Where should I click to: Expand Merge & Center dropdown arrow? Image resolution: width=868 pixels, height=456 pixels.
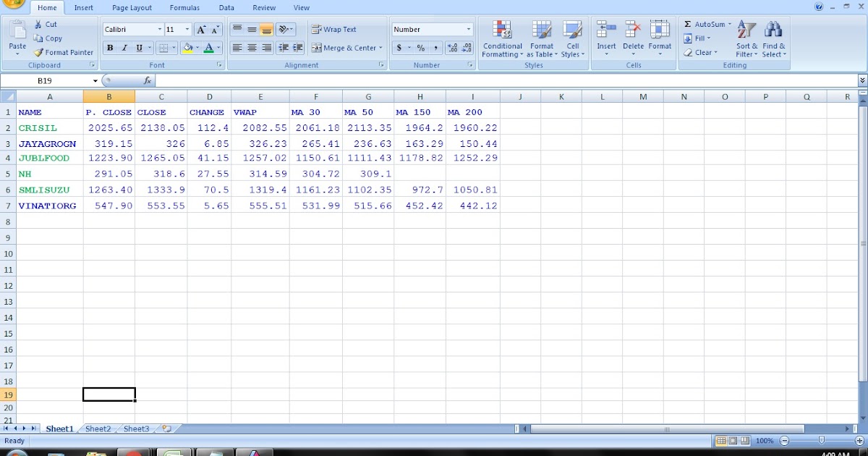380,48
